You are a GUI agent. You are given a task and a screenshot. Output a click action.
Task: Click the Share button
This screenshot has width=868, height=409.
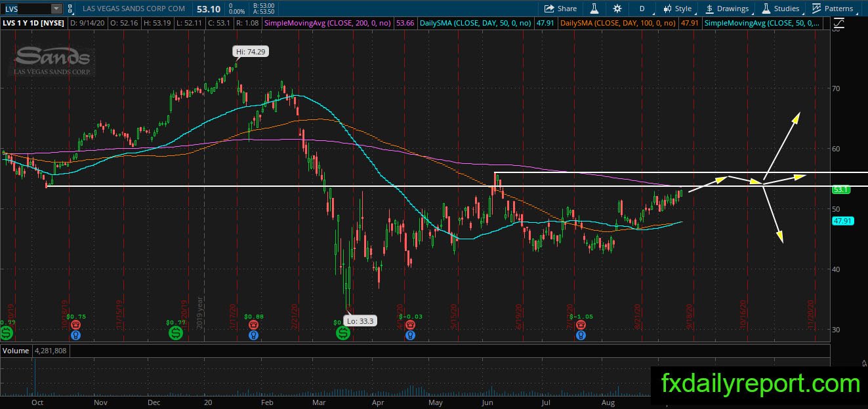pos(561,9)
